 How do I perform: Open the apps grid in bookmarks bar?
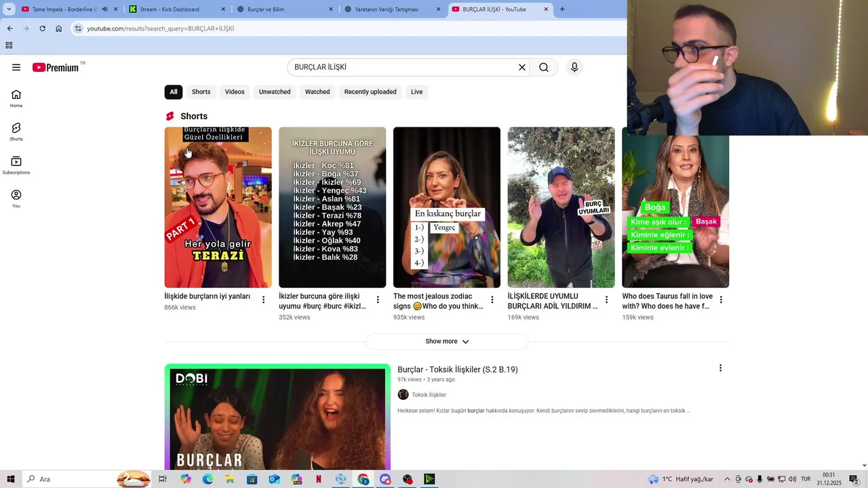[x=9, y=45]
